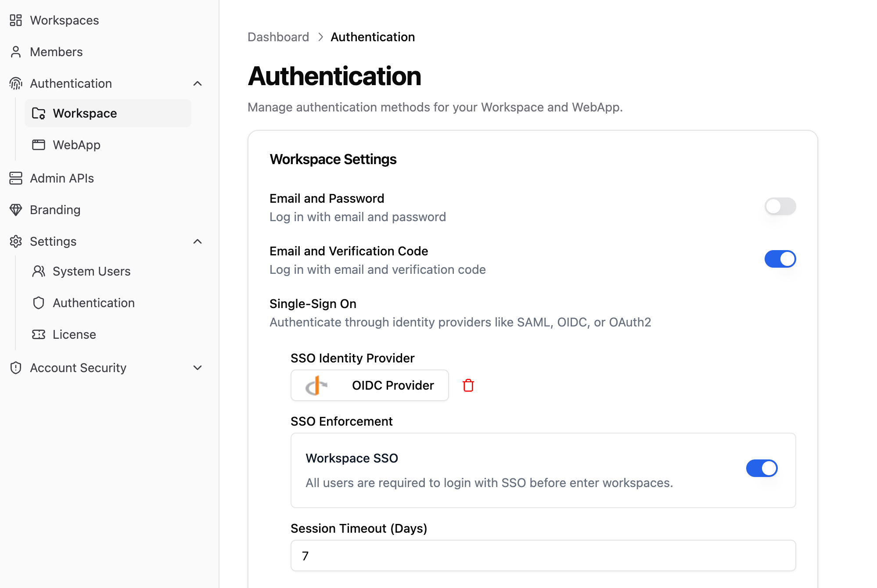This screenshot has width=877, height=588.
Task: Click the Account Security shield-alert icon
Action: point(16,368)
